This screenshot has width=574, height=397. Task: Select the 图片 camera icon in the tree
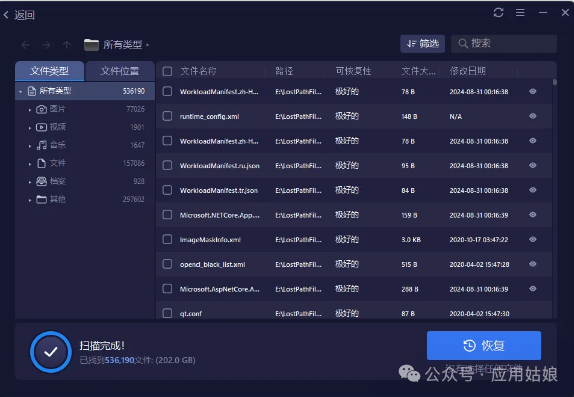[x=41, y=109]
